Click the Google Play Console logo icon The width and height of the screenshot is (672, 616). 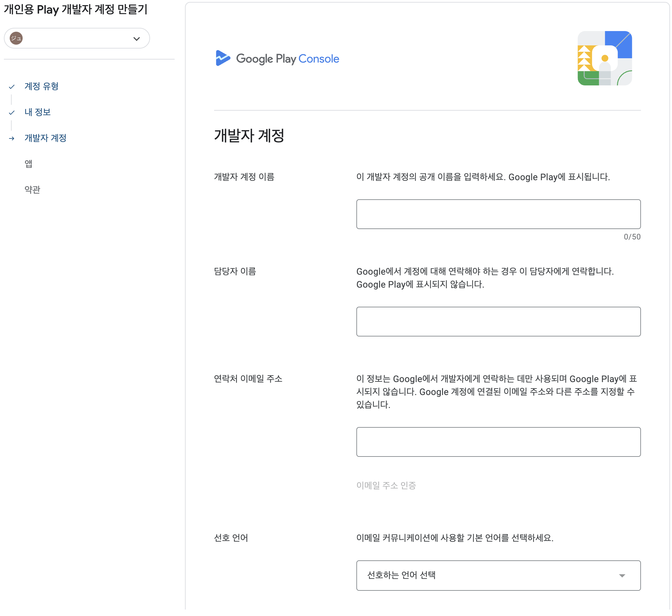[223, 58]
